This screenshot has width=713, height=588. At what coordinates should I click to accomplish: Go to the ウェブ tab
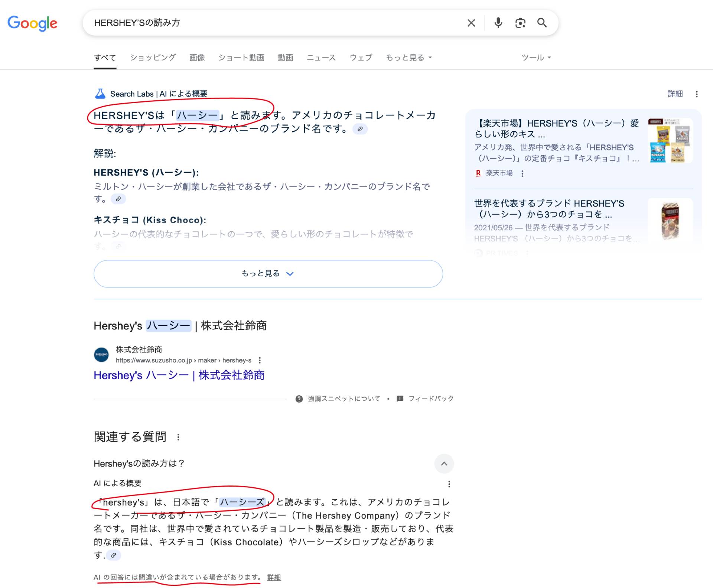[361, 58]
